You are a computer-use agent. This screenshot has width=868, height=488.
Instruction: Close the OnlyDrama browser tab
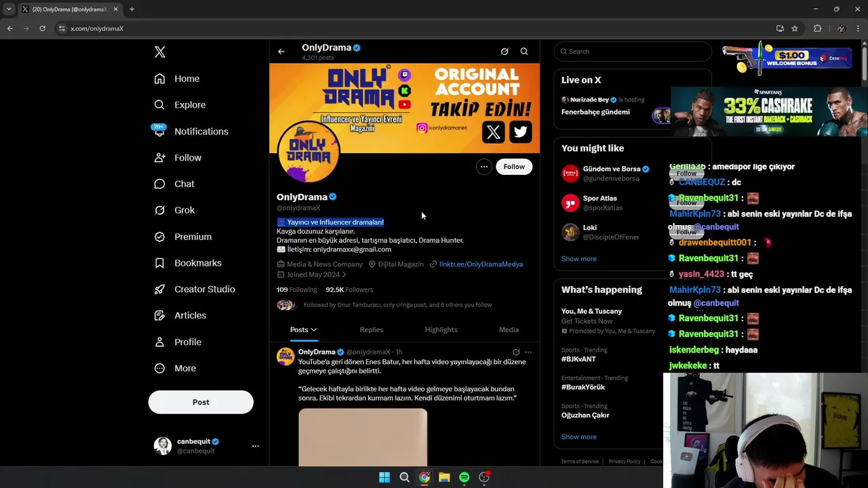[x=115, y=9]
